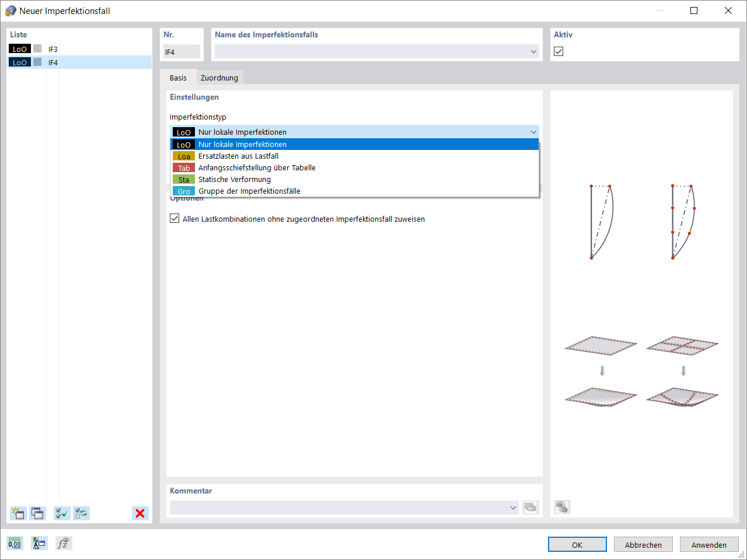The image size is (747, 560).
Task: Click the copy imperfection case icon
Action: (37, 513)
